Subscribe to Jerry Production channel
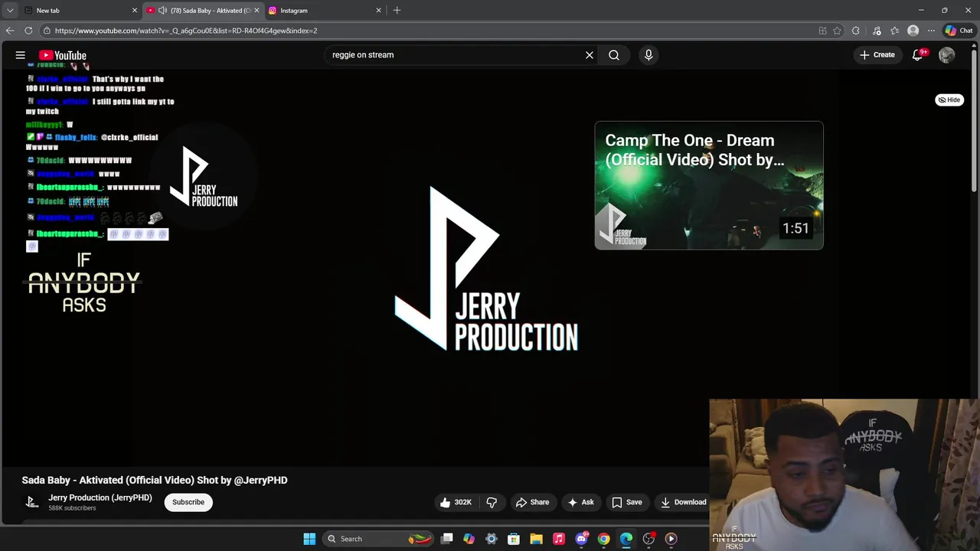The image size is (980, 551). (188, 503)
